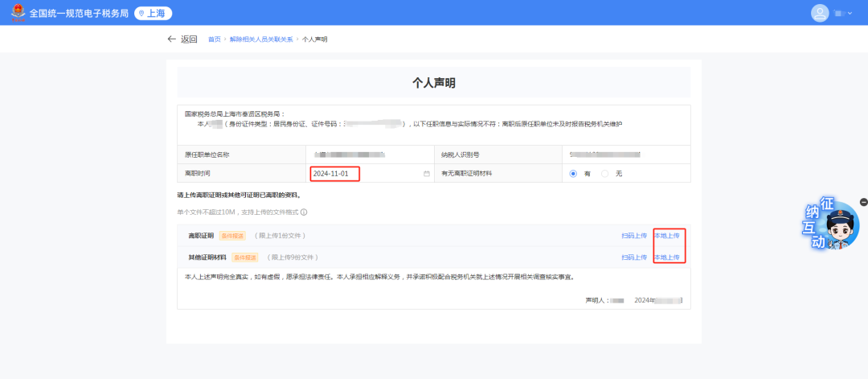Click 扫码上传 for 离职证明

point(633,236)
